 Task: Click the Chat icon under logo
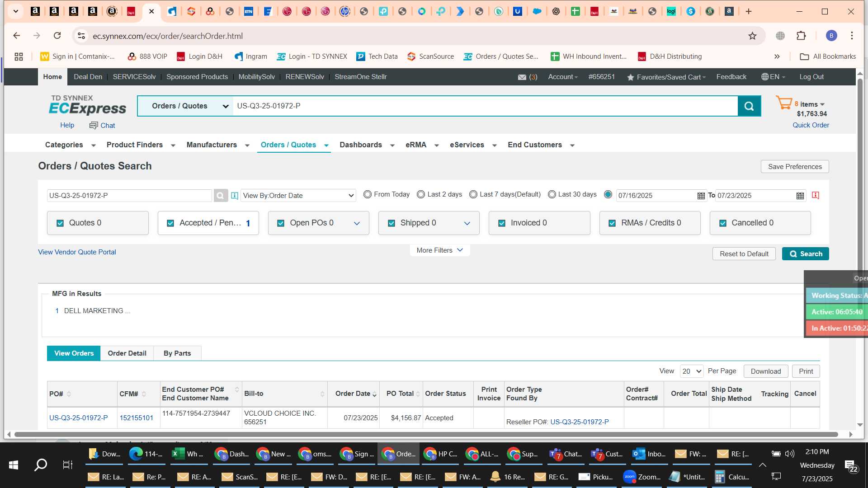(x=94, y=125)
